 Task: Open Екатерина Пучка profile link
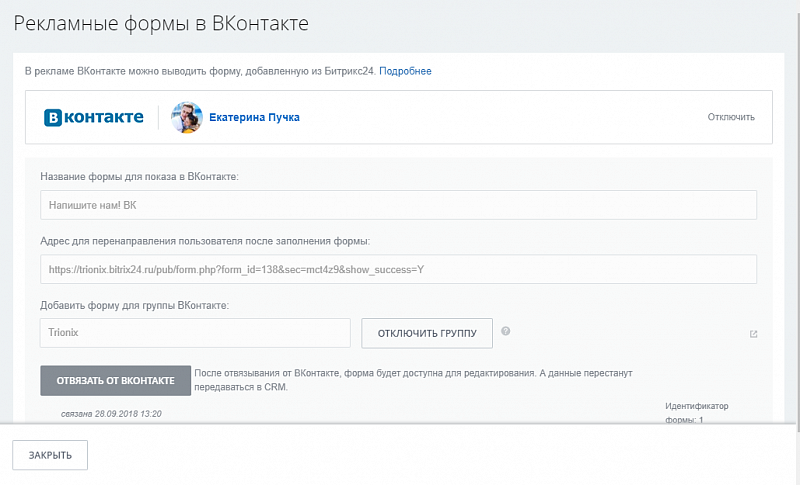coord(254,117)
